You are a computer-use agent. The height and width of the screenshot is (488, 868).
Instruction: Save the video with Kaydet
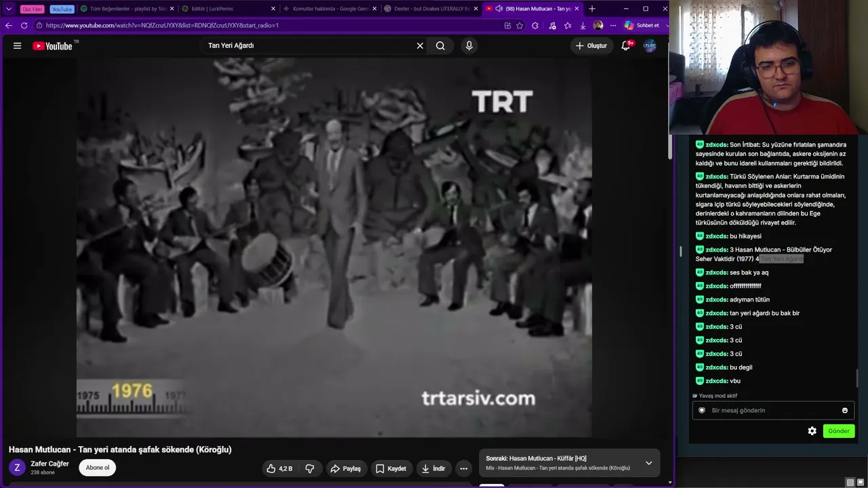point(391,468)
